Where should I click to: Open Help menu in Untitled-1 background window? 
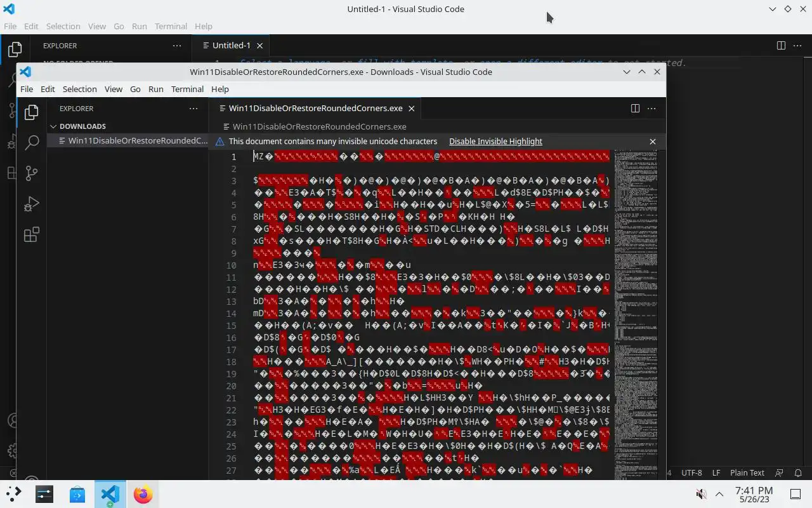(204, 26)
